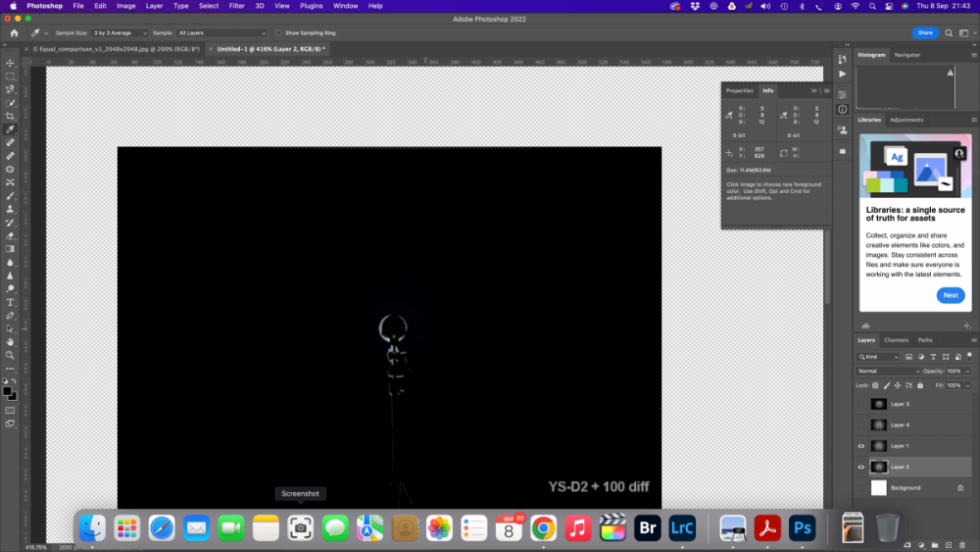Click the Background layer white thumbnail
980x552 pixels.
tap(879, 487)
